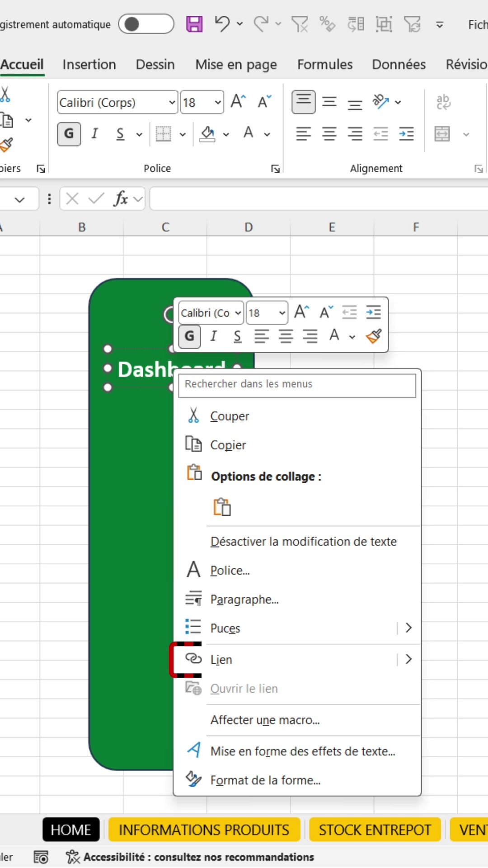Open underline style dropdown arrow in ribbon
The height and width of the screenshot is (868, 488).
139,134
